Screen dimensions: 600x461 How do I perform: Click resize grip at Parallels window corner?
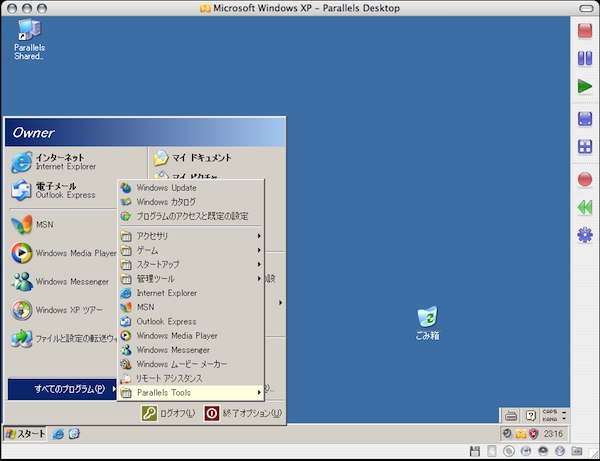pos(594,454)
